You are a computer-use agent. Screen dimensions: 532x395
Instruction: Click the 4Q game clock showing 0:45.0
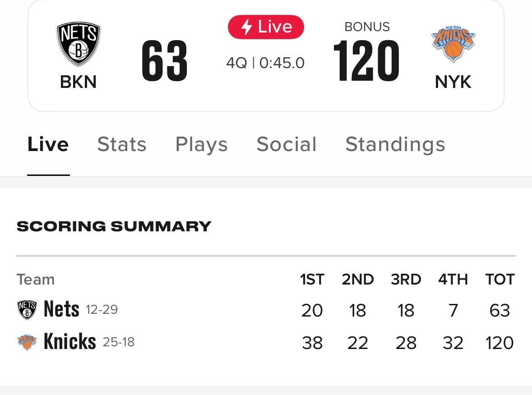[266, 63]
